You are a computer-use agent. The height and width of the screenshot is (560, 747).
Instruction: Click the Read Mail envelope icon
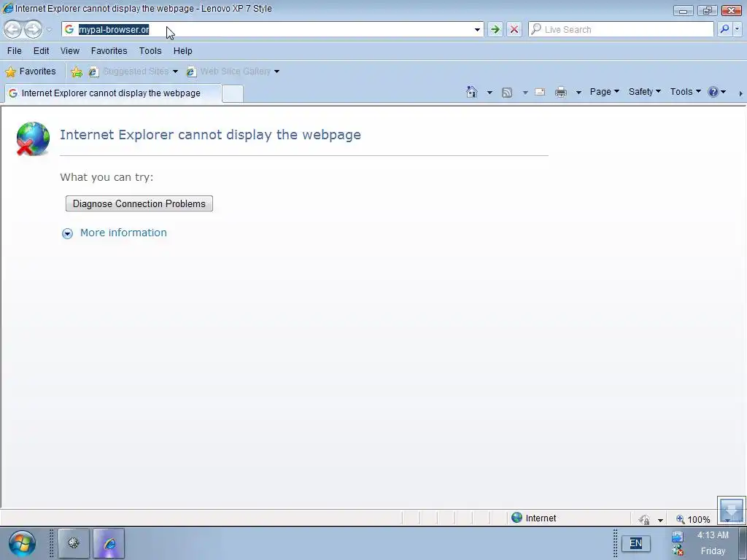tap(540, 92)
